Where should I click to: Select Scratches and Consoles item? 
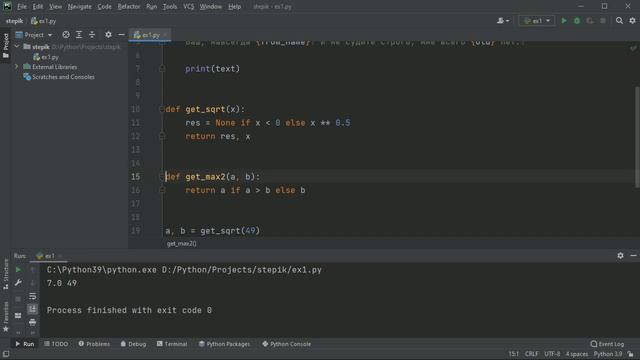coord(59,77)
